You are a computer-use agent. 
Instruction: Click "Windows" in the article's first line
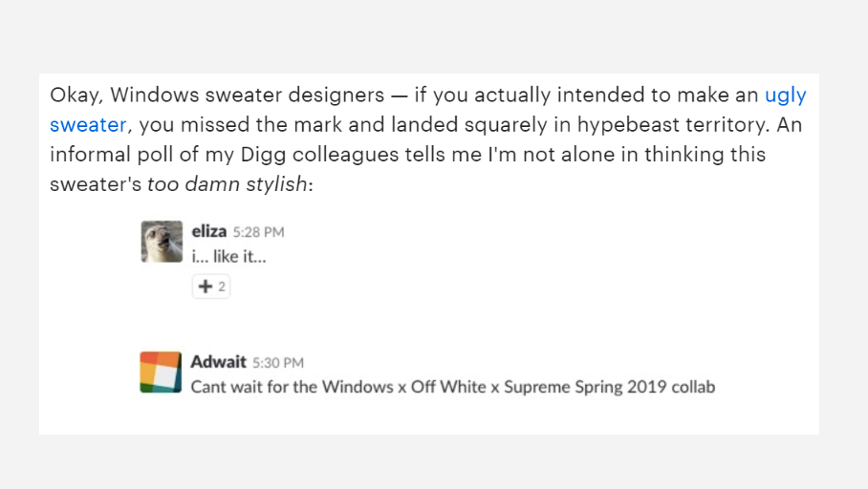tap(155, 96)
